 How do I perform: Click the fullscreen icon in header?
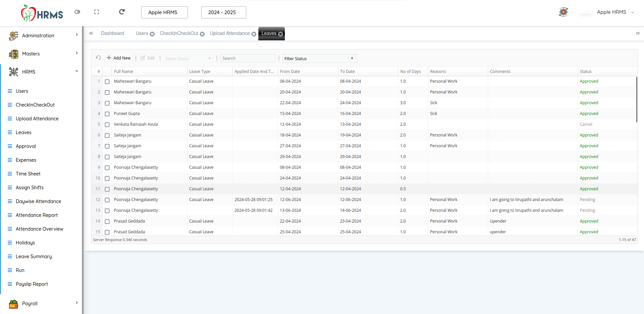coord(96,12)
